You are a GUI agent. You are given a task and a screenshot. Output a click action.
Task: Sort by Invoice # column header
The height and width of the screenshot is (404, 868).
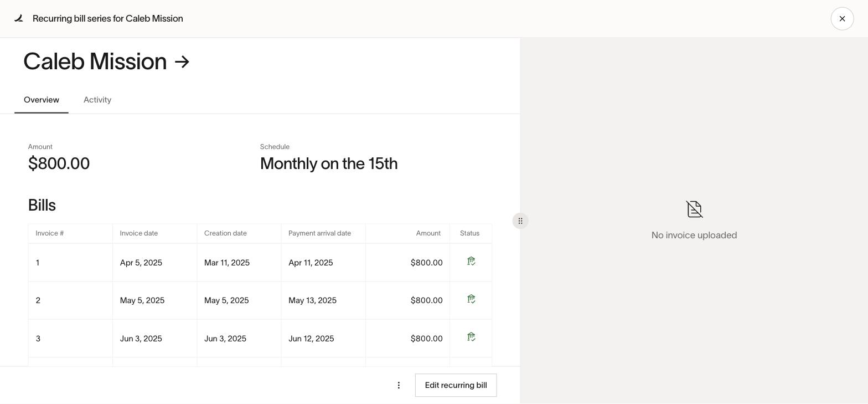coord(50,233)
